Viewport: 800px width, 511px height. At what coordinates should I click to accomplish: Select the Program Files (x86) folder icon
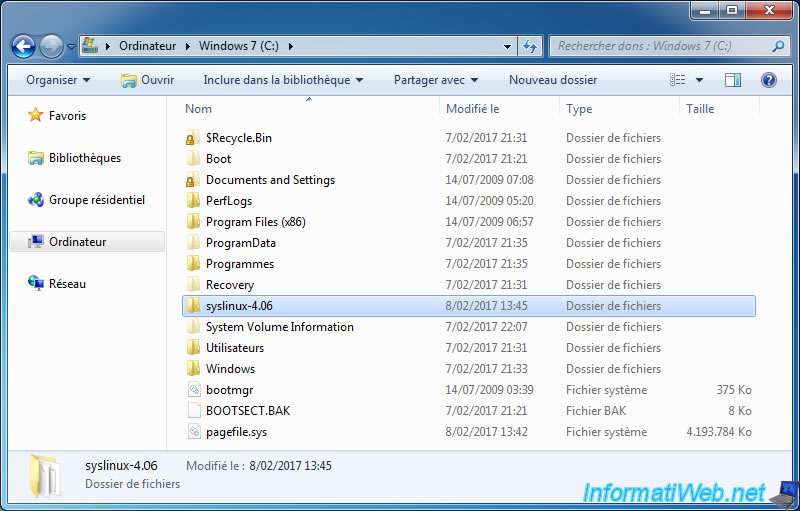pos(193,221)
